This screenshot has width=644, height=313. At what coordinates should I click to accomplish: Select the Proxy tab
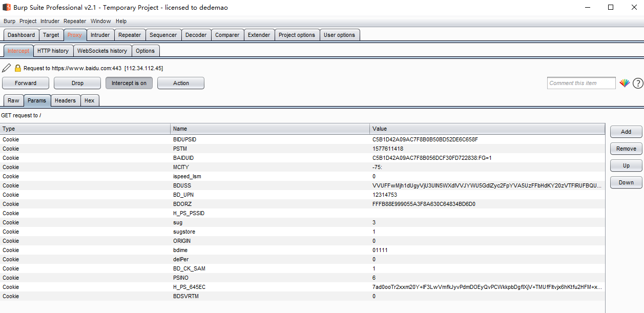pos(75,35)
